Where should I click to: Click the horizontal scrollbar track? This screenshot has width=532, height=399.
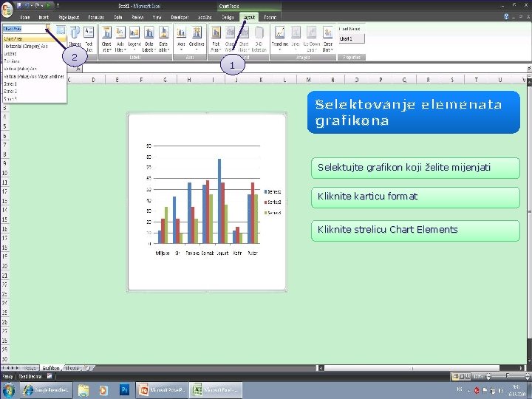[422, 368]
